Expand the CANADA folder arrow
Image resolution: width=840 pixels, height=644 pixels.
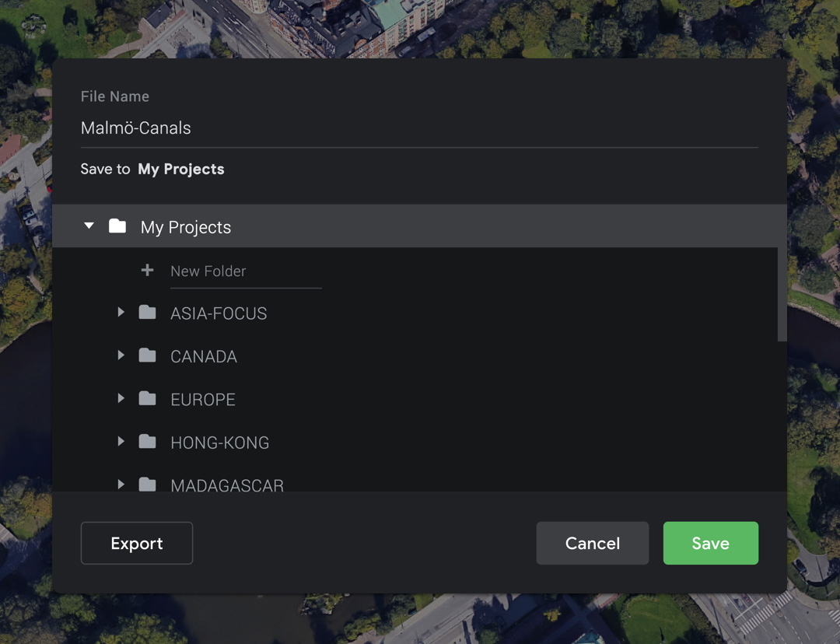[121, 355]
